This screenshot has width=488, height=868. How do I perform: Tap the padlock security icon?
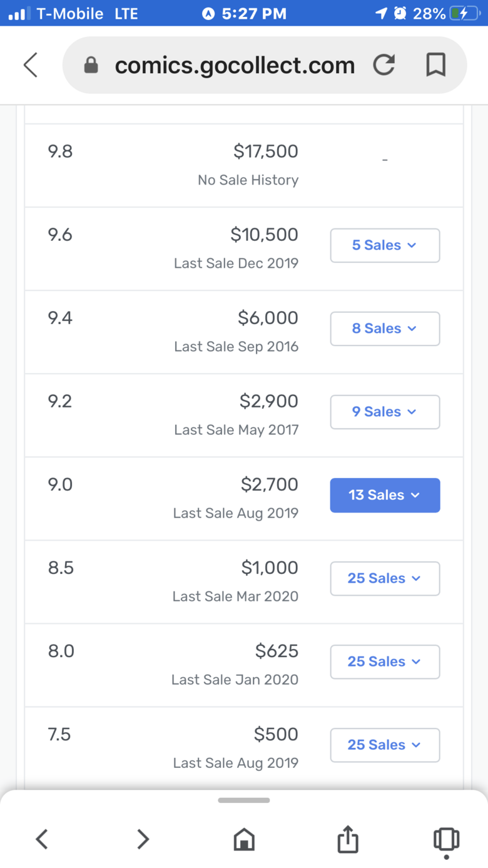click(x=91, y=65)
